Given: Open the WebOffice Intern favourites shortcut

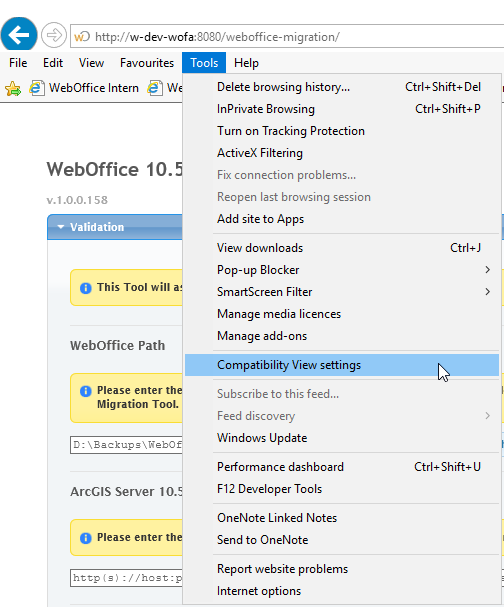Looking at the screenshot, I should click(84, 88).
